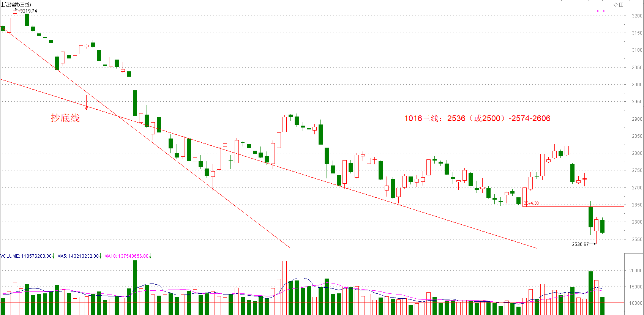
Task: Click the 2536.67 low price label
Action: click(580, 244)
